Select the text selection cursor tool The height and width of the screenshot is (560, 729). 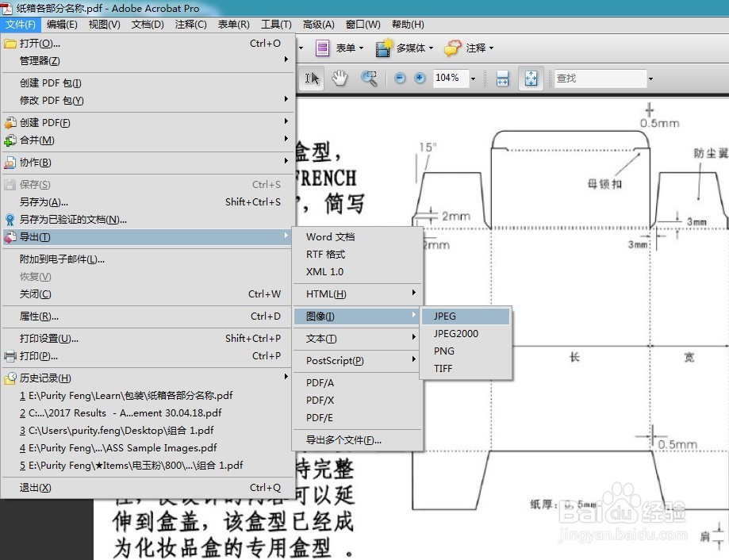(x=312, y=78)
